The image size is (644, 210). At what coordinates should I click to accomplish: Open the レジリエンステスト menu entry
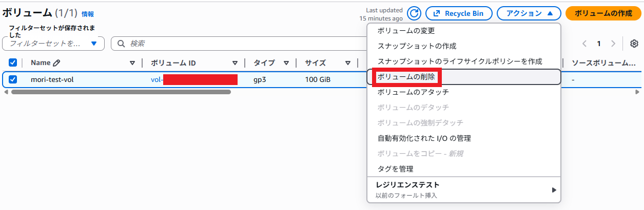tap(464, 190)
